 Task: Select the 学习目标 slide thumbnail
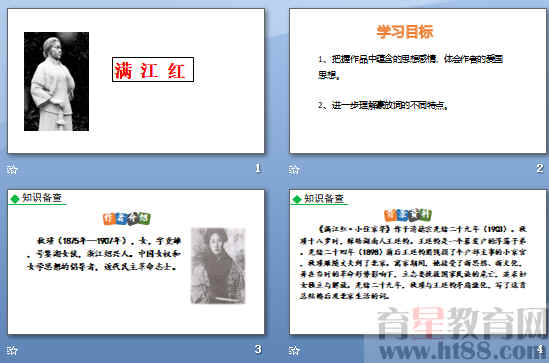click(x=418, y=81)
